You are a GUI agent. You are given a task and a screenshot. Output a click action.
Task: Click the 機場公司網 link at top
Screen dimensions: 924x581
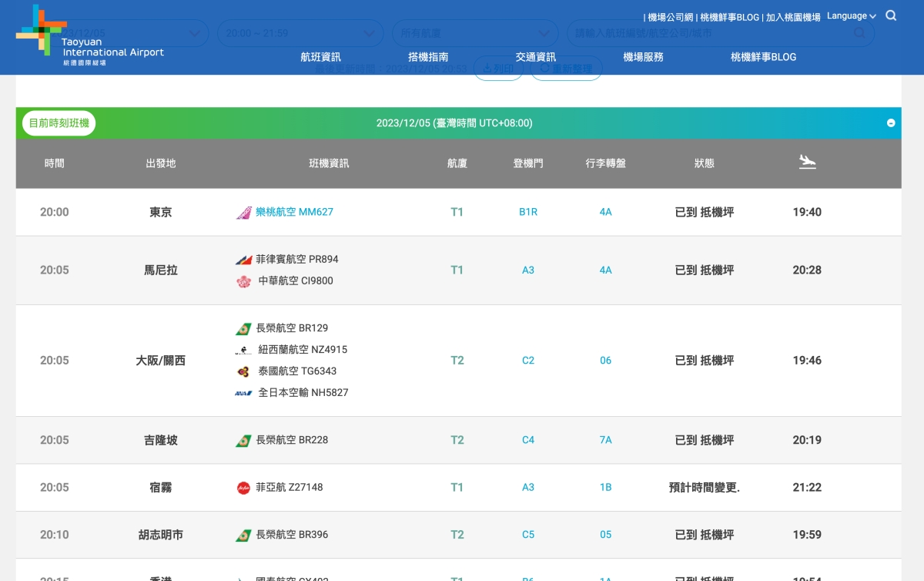pyautogui.click(x=671, y=17)
